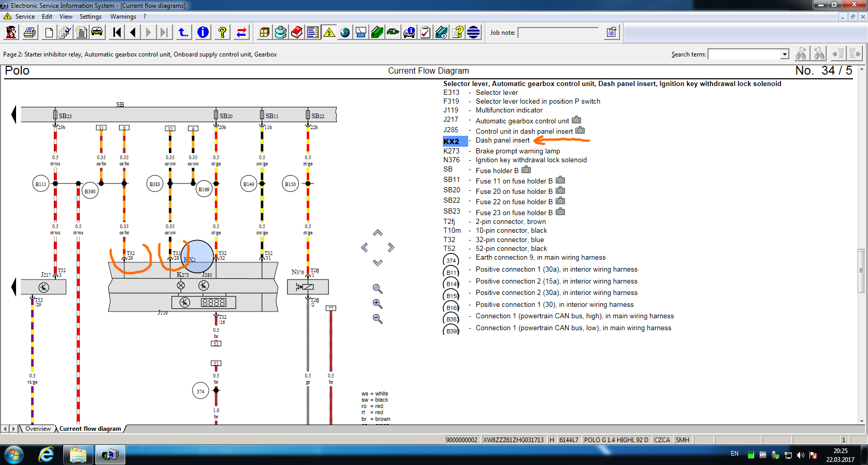Click the B383 connection circle in diagram
Image resolution: width=868 pixels, height=465 pixels.
coord(155,184)
